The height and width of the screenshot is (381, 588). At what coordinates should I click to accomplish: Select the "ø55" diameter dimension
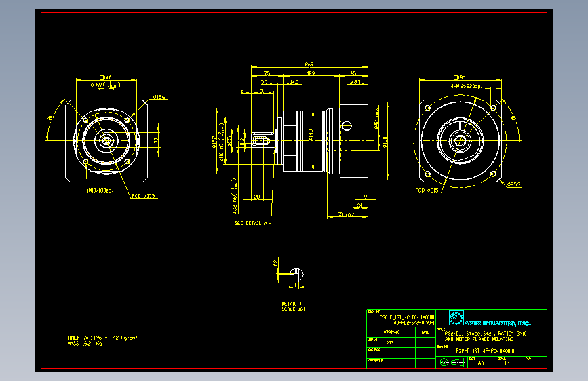click(229, 140)
